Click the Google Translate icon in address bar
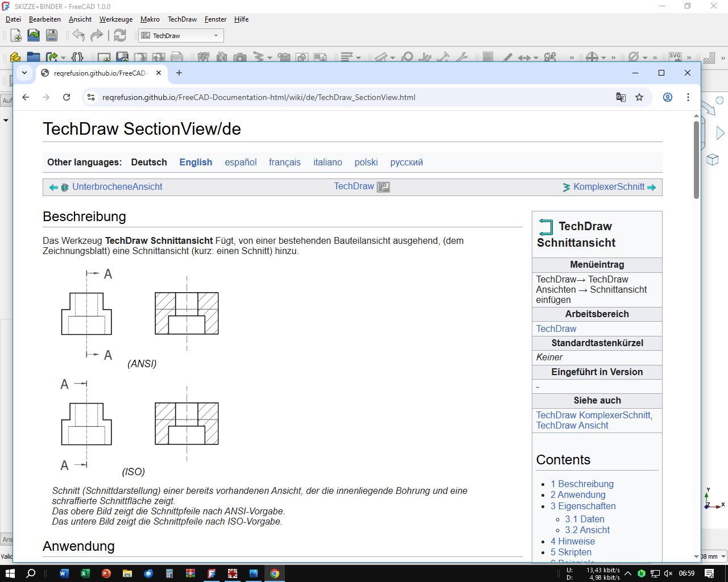The height and width of the screenshot is (582, 728). coord(621,97)
